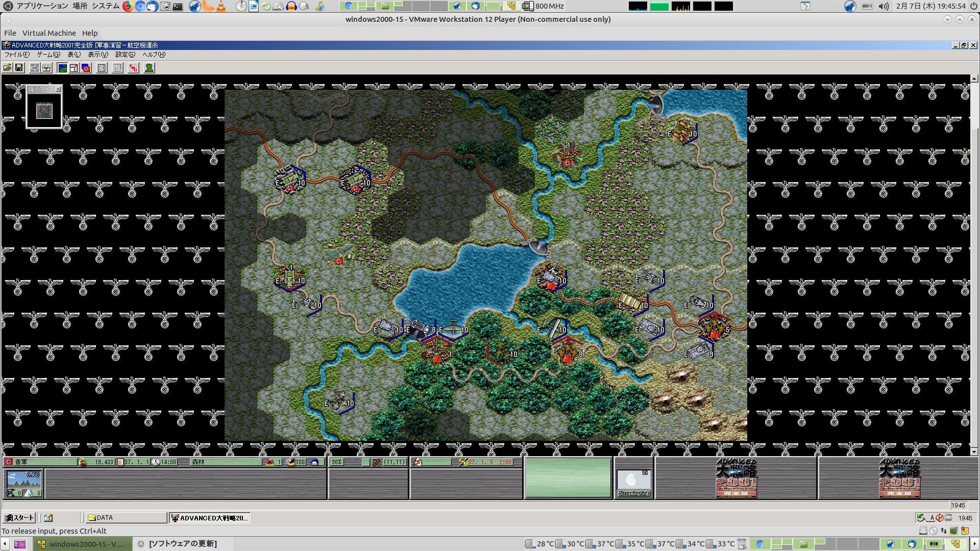Click the gray next-unit arrow icon
The width and height of the screenshot is (980, 551).
pyautogui.click(x=35, y=68)
